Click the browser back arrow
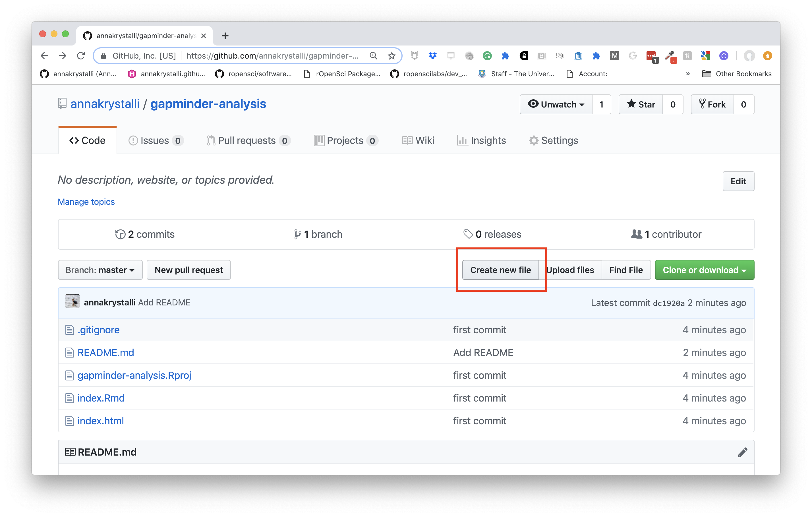This screenshot has height=517, width=812. click(x=45, y=56)
